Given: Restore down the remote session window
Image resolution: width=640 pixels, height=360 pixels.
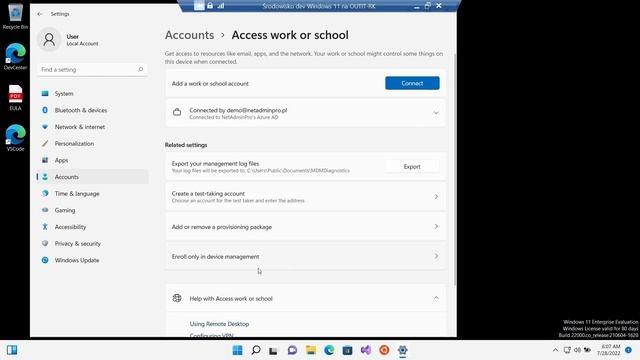Looking at the screenshot, I should pyautogui.click(x=427, y=6).
